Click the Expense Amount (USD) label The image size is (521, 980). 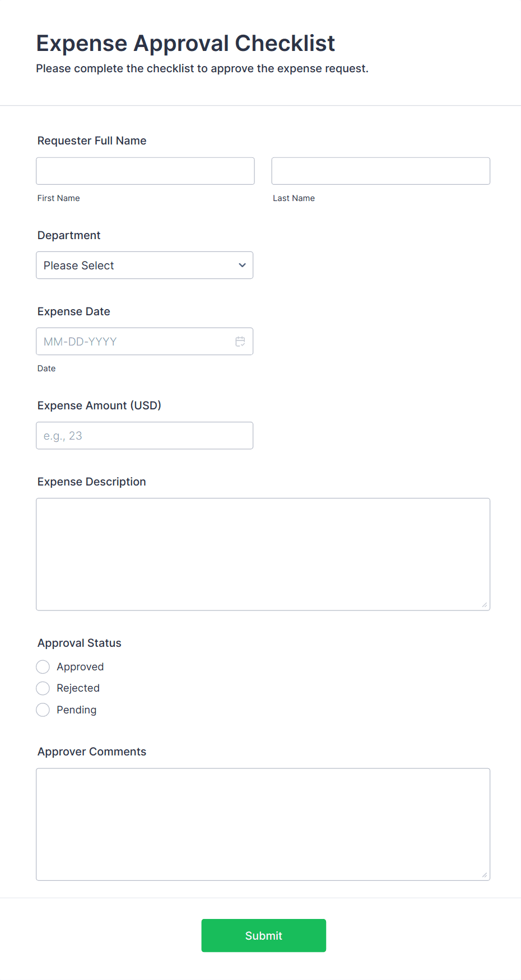pos(99,405)
